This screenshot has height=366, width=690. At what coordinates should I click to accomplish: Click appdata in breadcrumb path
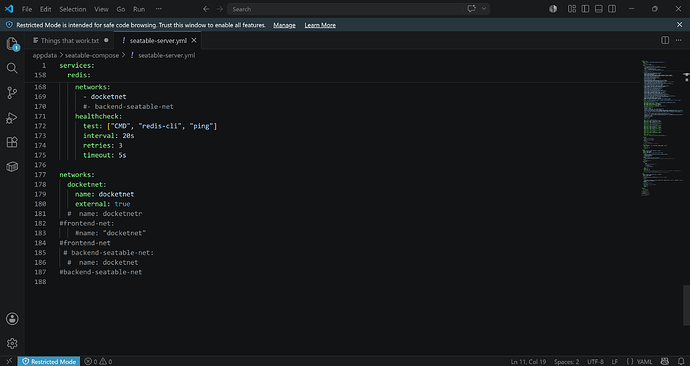44,55
